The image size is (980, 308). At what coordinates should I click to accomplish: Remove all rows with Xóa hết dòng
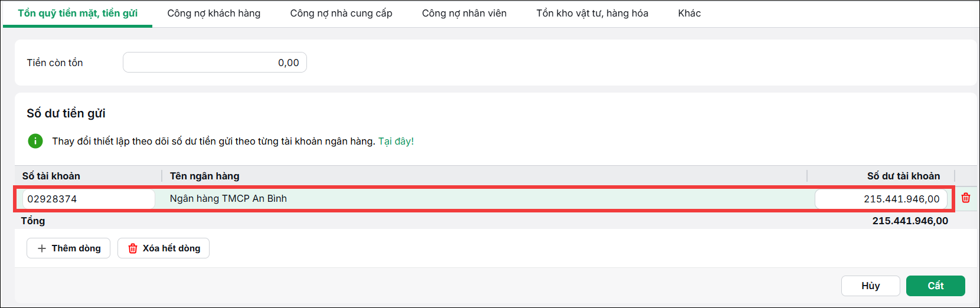point(164,248)
